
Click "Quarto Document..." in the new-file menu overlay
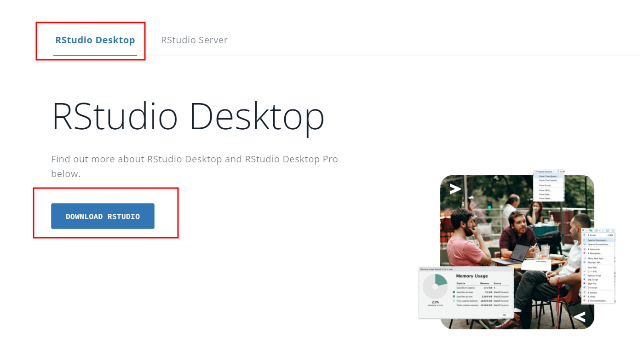[598, 240]
